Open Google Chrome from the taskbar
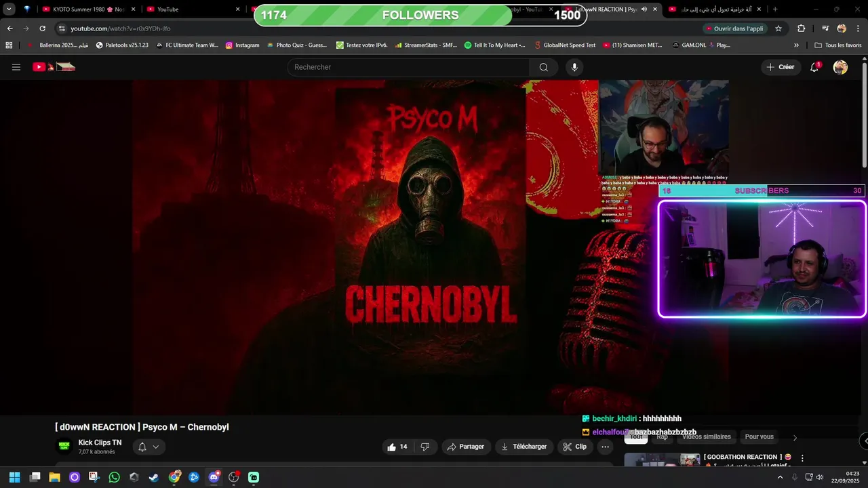 point(174,477)
